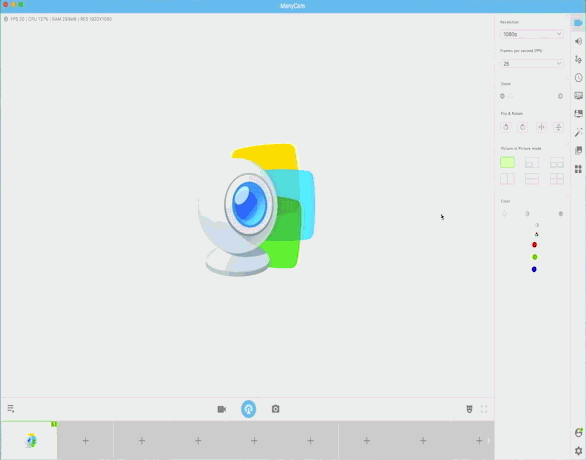Expand the Frames per second dropdown

pyautogui.click(x=532, y=64)
